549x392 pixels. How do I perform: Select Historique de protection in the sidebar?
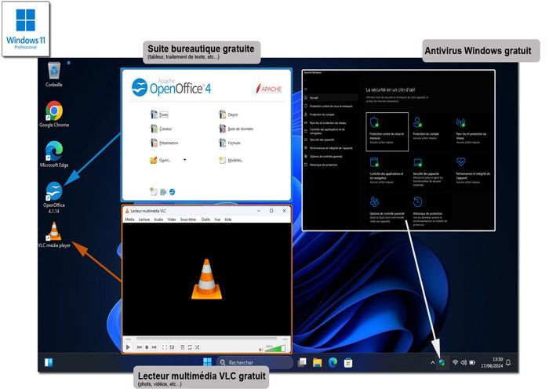(x=331, y=165)
